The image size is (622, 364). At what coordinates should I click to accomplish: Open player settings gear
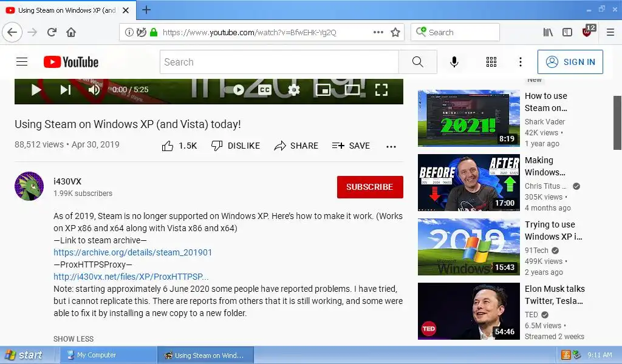[294, 90]
